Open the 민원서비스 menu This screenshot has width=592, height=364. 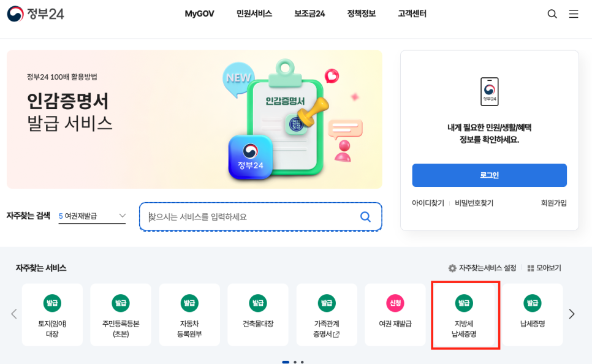[x=254, y=13]
